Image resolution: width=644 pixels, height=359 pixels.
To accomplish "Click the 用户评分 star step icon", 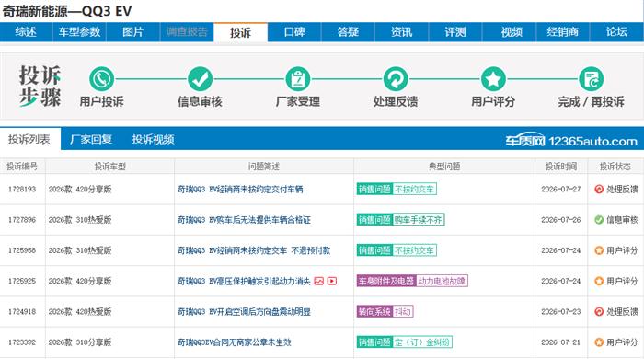I will [x=493, y=79].
